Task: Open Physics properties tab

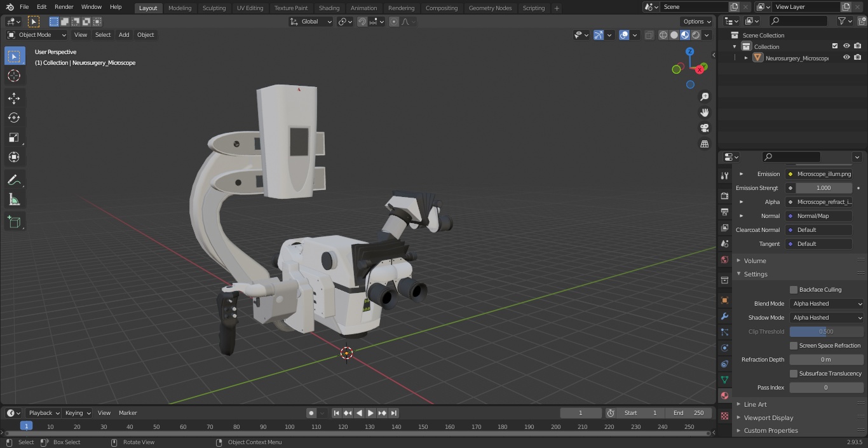Action: 724,348
